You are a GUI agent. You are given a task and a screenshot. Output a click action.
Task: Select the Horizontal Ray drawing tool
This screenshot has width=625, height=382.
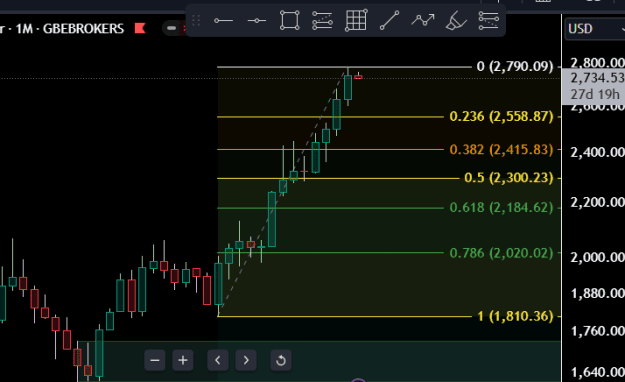click(223, 20)
